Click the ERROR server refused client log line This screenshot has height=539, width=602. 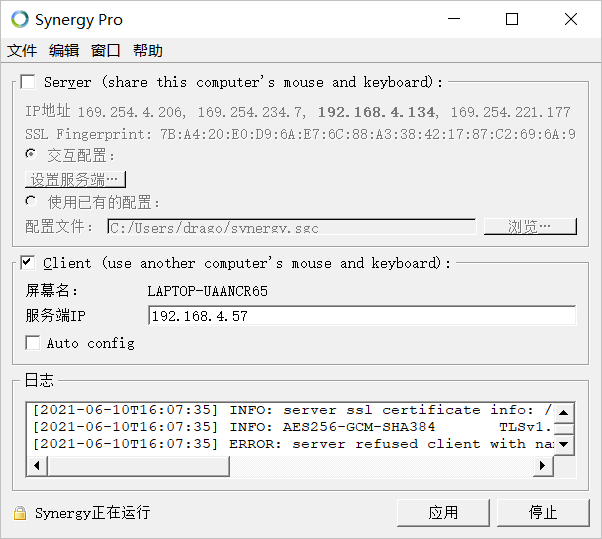click(x=293, y=444)
